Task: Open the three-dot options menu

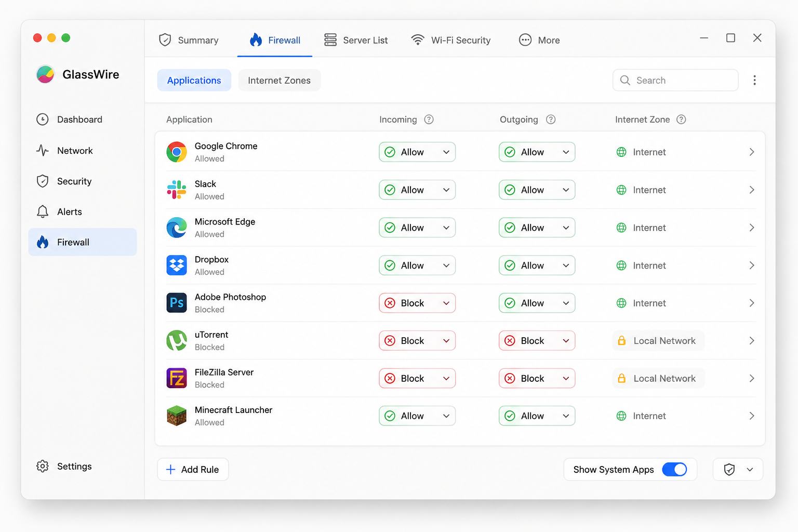Action: 754,80
